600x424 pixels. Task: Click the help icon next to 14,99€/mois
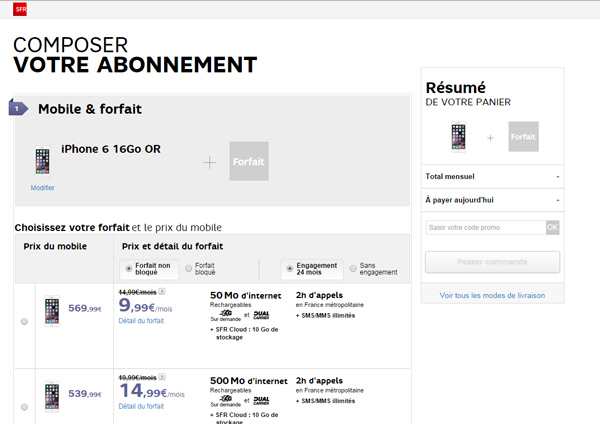(162, 292)
